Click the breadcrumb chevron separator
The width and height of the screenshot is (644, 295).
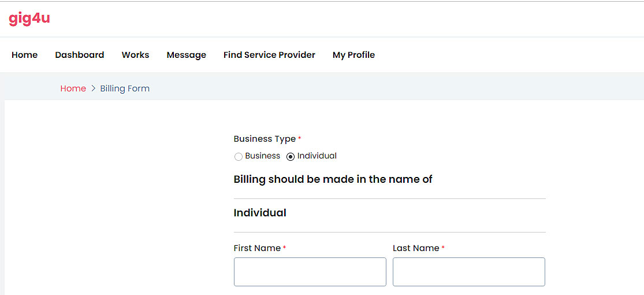[x=93, y=89]
